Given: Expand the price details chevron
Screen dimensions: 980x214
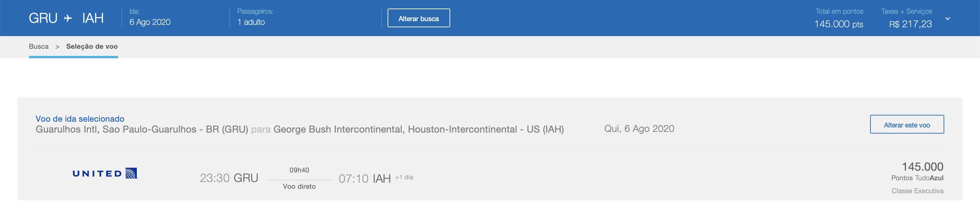Looking at the screenshot, I should (x=948, y=18).
